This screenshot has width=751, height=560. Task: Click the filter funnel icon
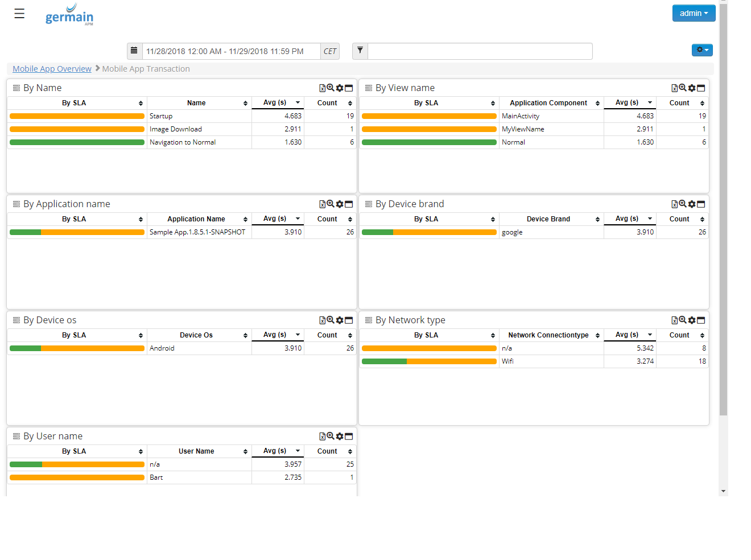pyautogui.click(x=360, y=51)
